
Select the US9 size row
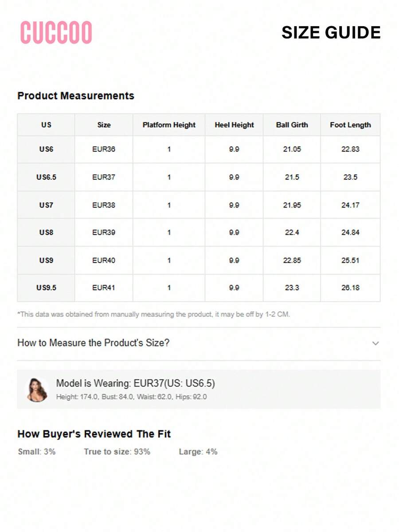coord(199,260)
